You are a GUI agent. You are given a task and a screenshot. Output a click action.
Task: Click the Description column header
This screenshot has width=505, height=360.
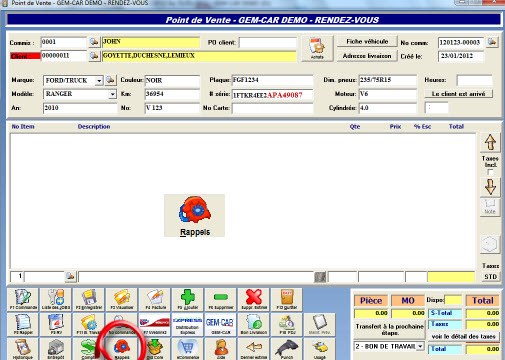(x=94, y=127)
